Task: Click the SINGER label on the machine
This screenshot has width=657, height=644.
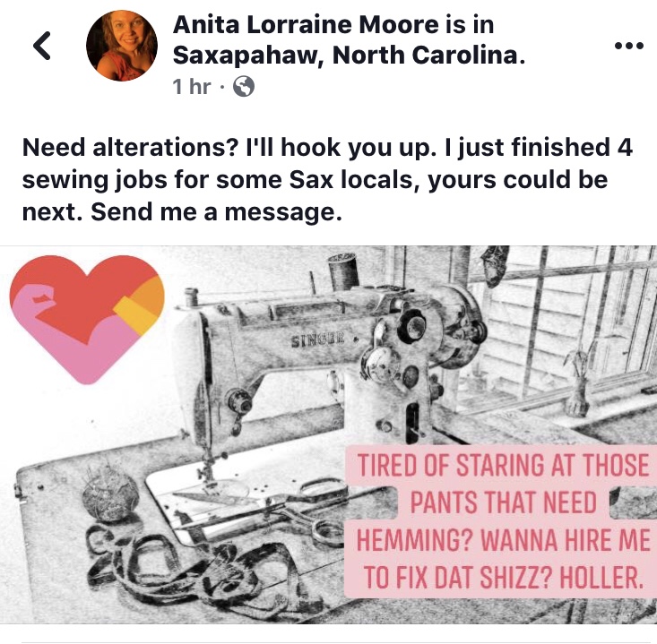Action: click(317, 341)
